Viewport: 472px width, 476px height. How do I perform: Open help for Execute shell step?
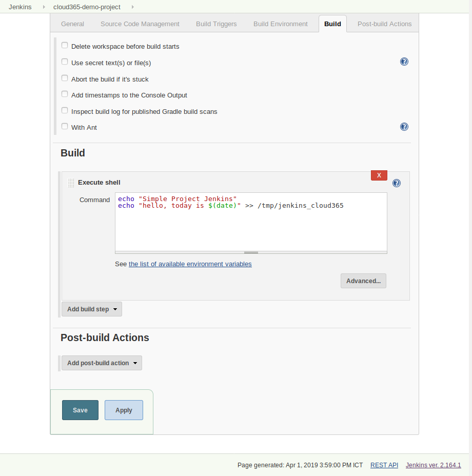point(397,183)
